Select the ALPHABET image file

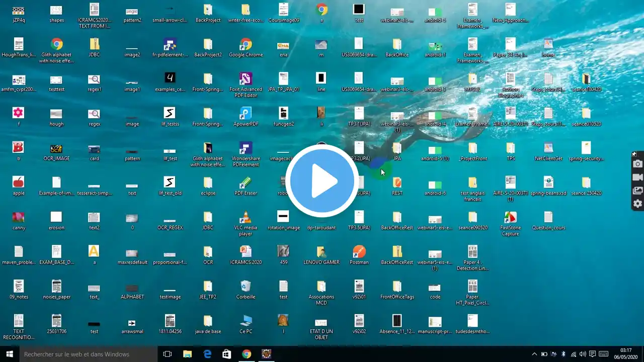(132, 292)
